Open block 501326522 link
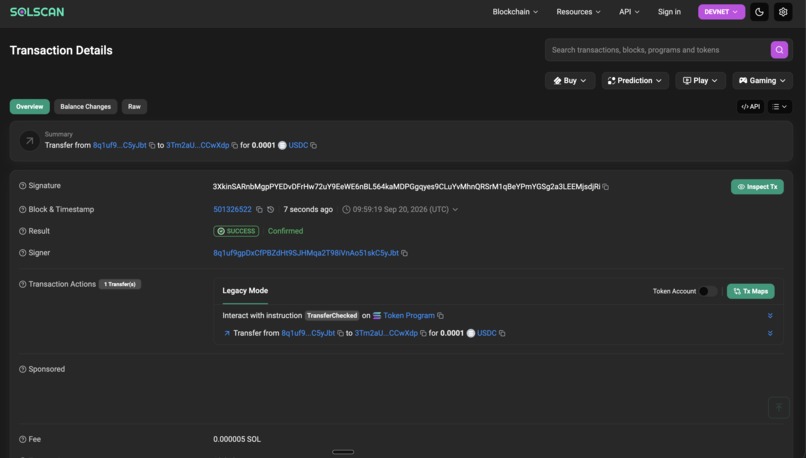 click(232, 210)
